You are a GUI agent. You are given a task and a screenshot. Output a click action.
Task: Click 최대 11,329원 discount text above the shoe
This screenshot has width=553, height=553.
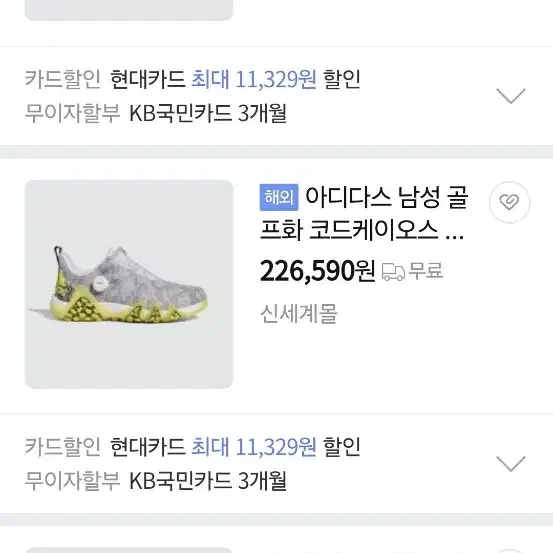click(x=254, y=79)
